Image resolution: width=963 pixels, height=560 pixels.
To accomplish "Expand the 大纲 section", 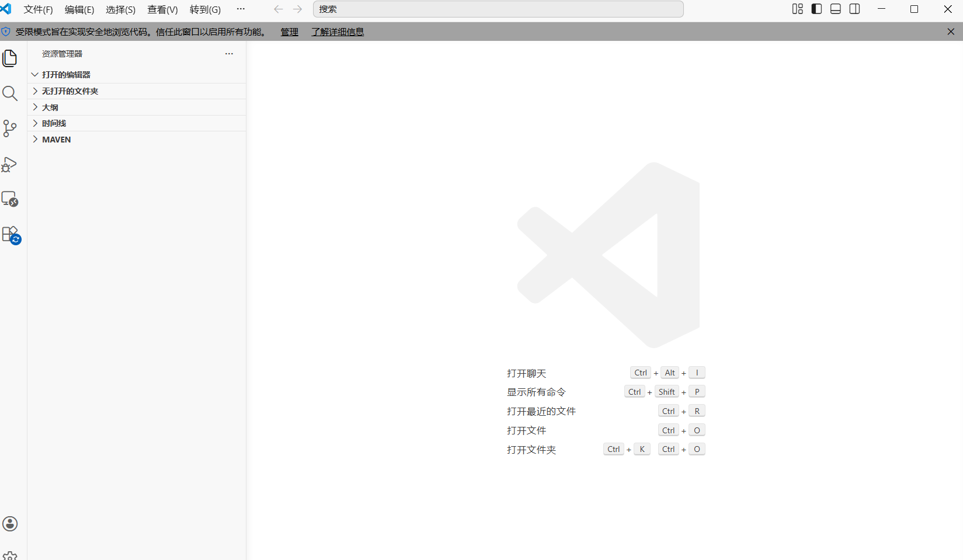I will (x=137, y=107).
